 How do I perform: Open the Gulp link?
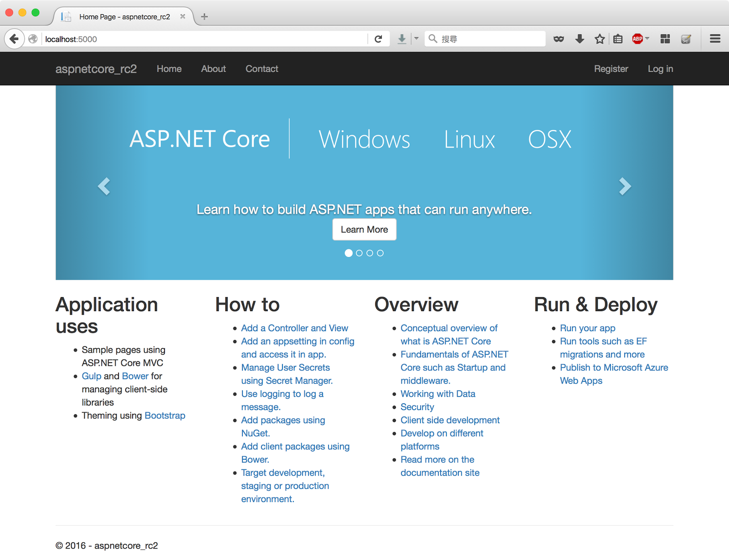(92, 376)
